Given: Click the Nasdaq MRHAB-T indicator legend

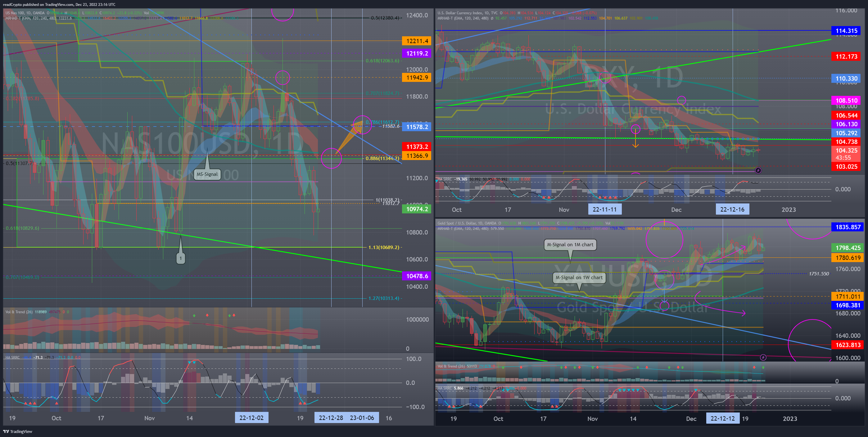Looking at the screenshot, I should click(x=31, y=18).
